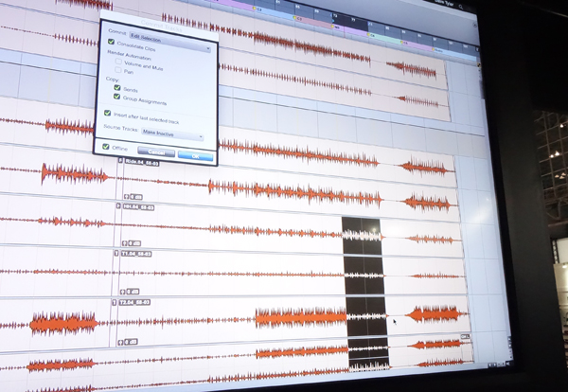
Task: Select the HH.04 clip name label
Action: (x=138, y=207)
